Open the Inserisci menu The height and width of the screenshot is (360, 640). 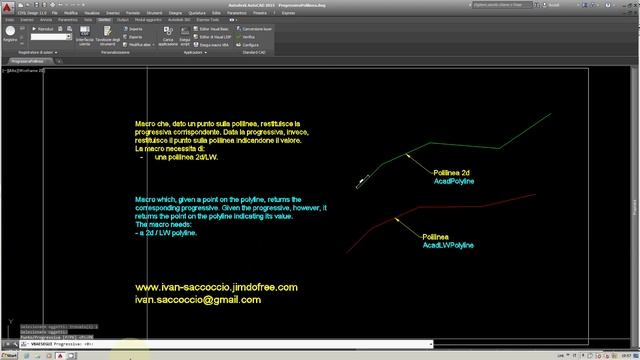click(113, 13)
